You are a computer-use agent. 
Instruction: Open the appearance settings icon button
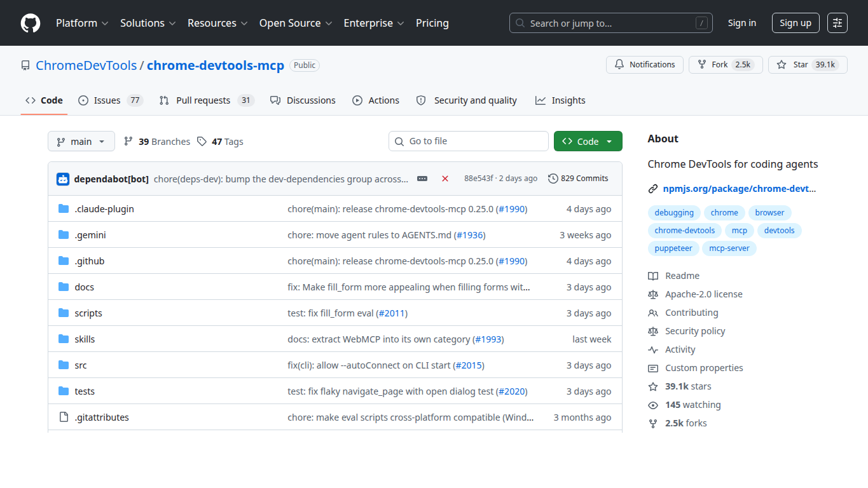(x=837, y=23)
